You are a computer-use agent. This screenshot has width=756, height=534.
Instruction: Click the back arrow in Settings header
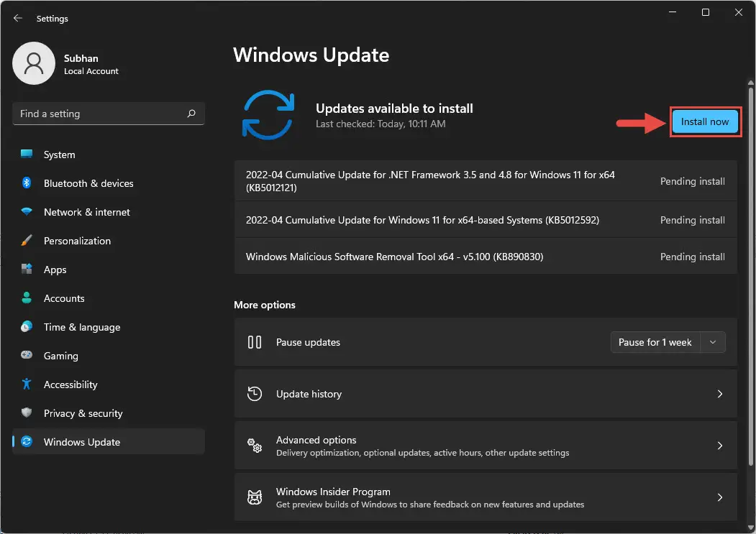[18, 18]
